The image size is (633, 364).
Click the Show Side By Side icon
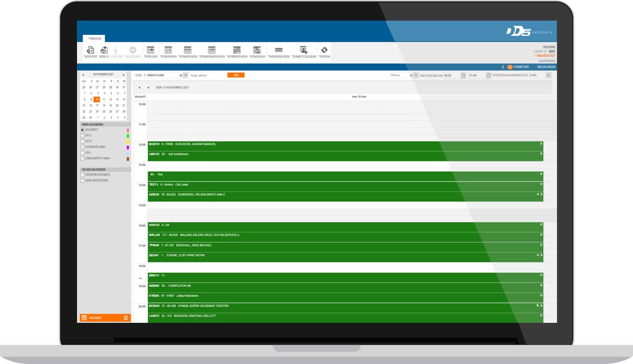tap(279, 51)
